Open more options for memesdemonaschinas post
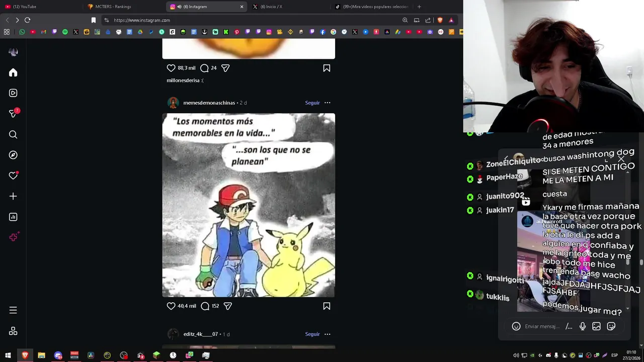 tap(328, 103)
